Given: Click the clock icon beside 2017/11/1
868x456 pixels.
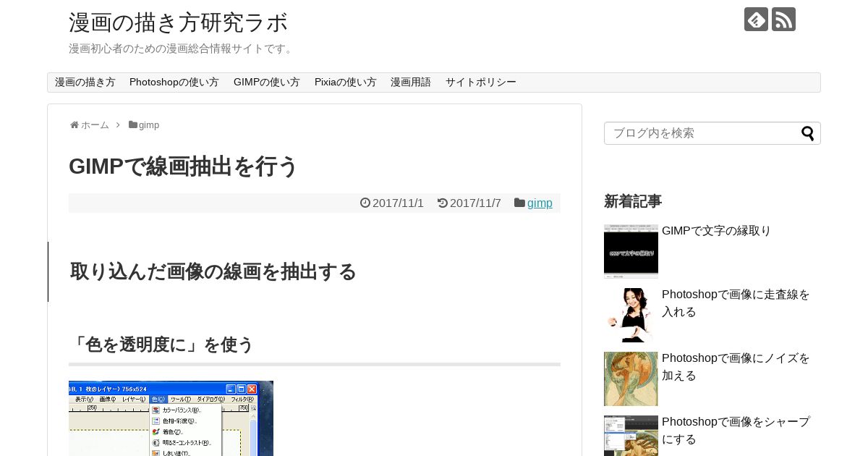Looking at the screenshot, I should [x=365, y=203].
